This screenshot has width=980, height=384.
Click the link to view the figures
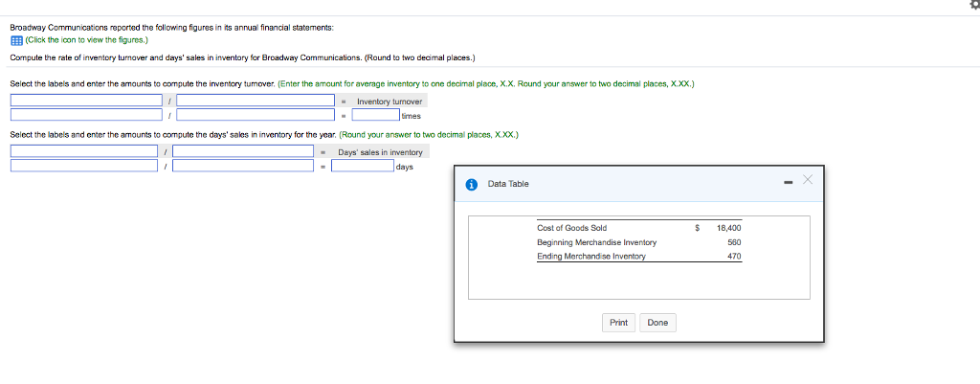tap(87, 40)
